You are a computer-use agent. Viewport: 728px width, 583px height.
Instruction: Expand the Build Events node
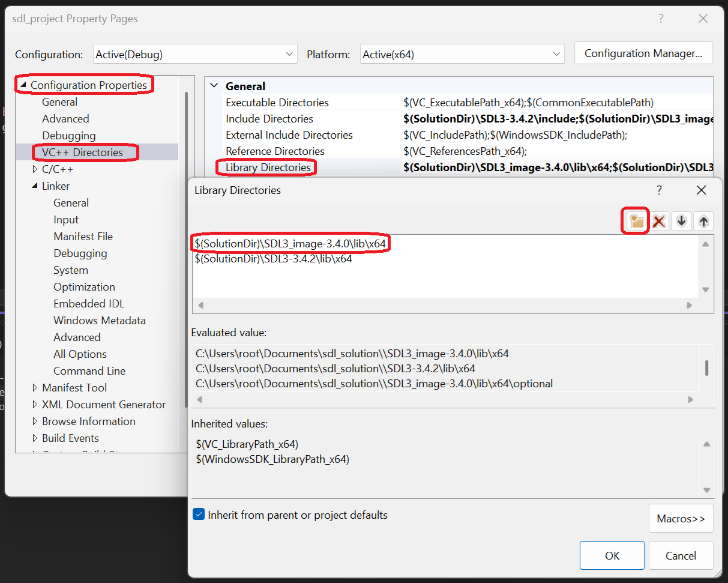tap(34, 438)
